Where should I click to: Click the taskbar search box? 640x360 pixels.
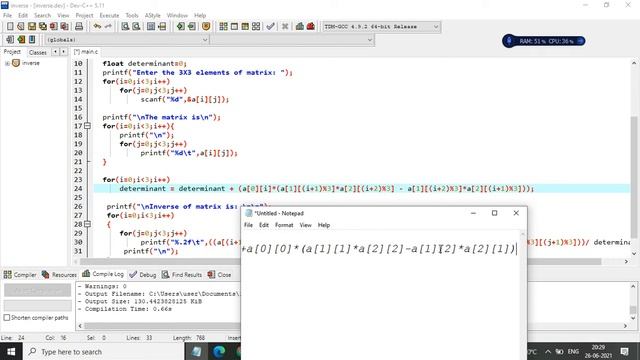click(x=104, y=351)
